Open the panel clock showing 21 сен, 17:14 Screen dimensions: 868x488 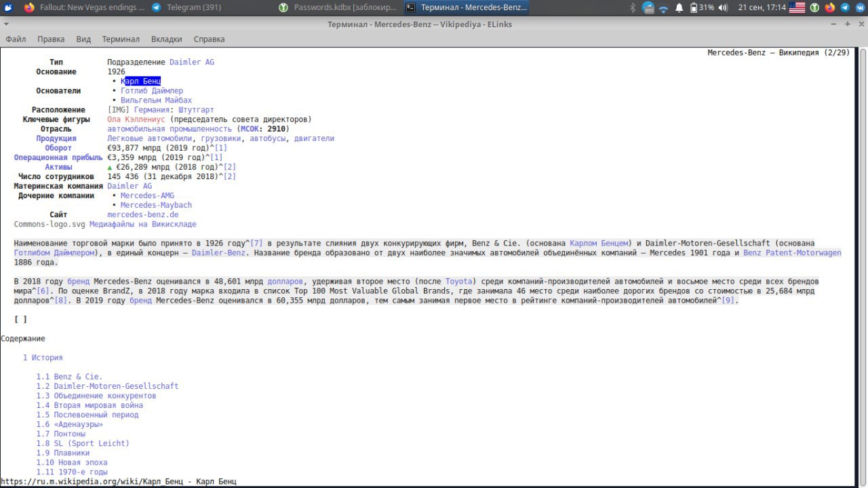762,7
